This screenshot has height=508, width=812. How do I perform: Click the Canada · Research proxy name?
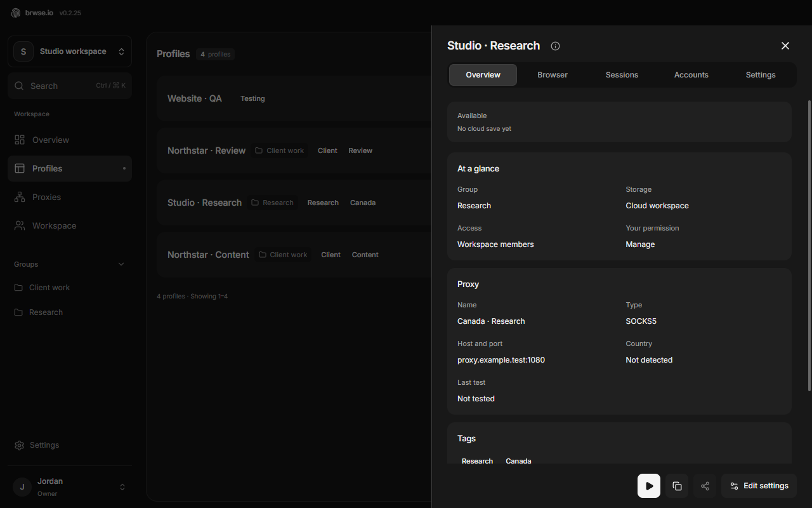click(491, 321)
